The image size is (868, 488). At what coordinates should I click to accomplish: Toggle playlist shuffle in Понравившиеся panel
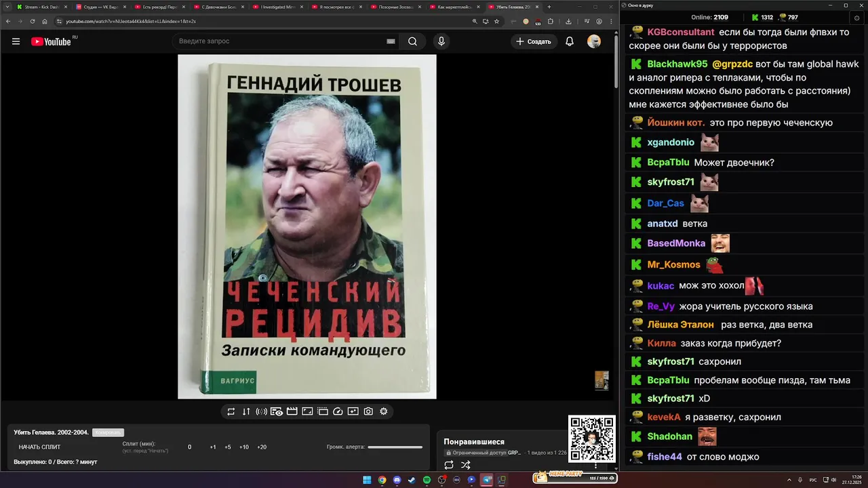(466, 465)
